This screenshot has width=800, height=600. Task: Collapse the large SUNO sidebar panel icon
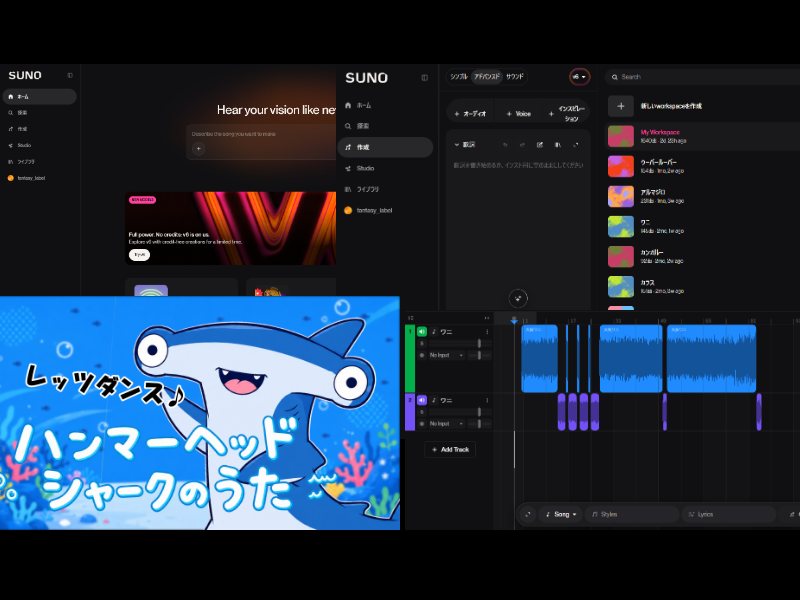tap(424, 78)
